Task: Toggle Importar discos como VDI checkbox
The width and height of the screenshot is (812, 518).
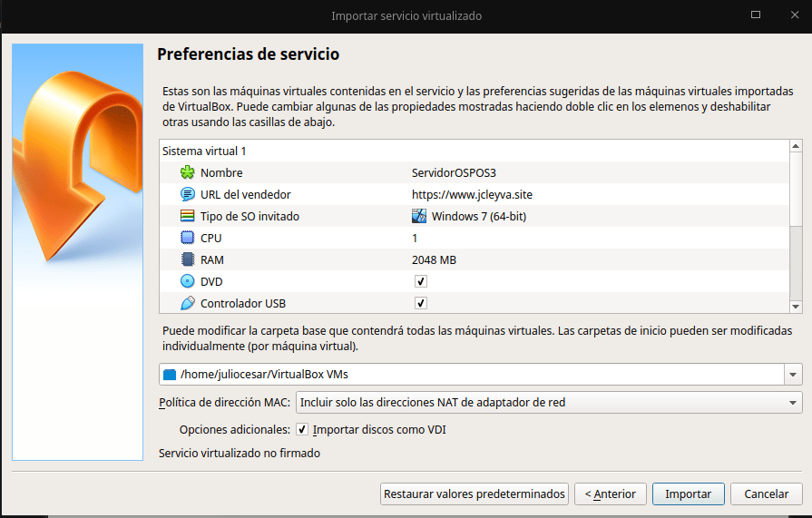Action: (302, 429)
